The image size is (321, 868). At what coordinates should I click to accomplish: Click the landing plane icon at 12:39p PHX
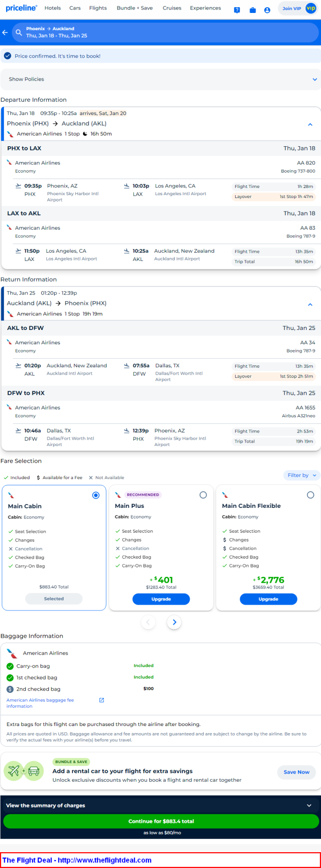click(126, 431)
